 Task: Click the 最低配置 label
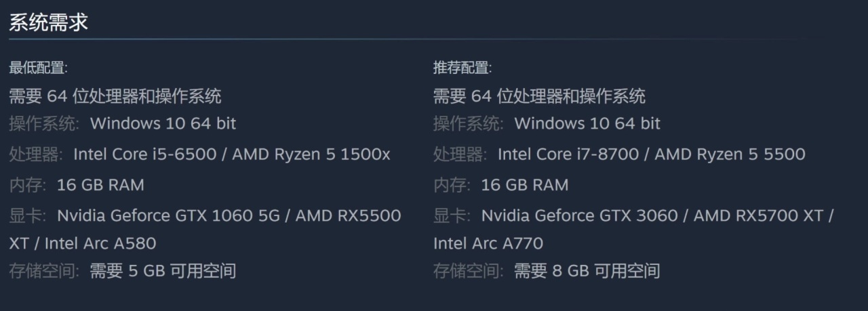coord(38,68)
